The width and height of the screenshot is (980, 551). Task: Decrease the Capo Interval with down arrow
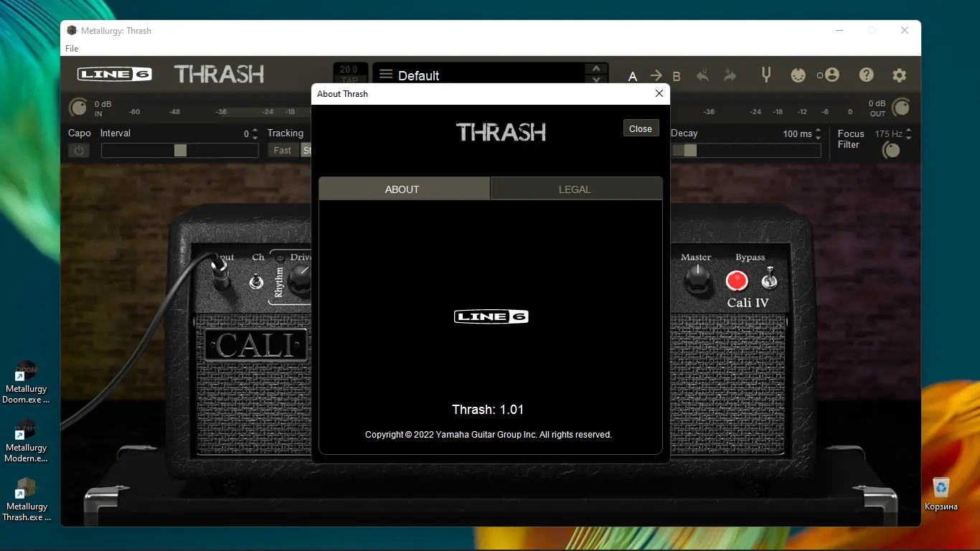pyautogui.click(x=255, y=137)
